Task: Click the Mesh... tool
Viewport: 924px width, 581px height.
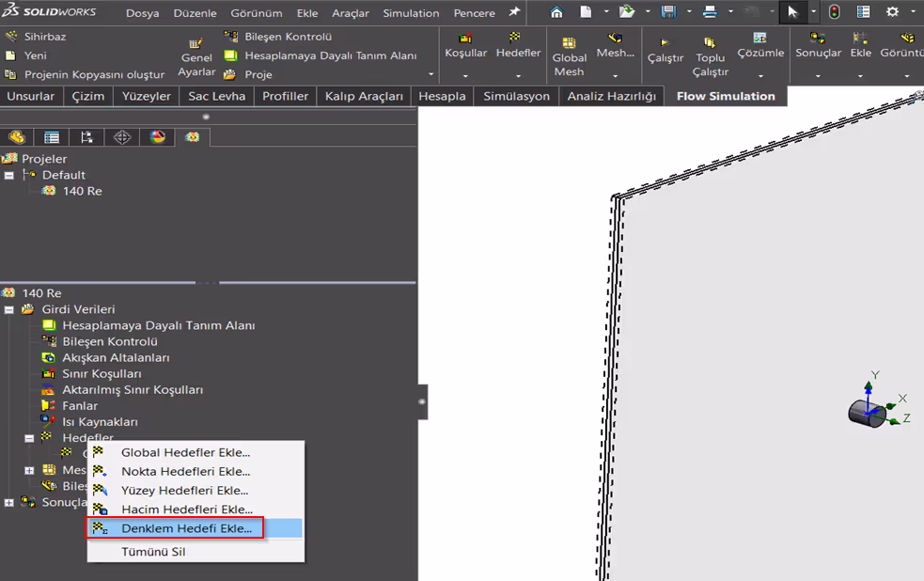Action: (615, 46)
